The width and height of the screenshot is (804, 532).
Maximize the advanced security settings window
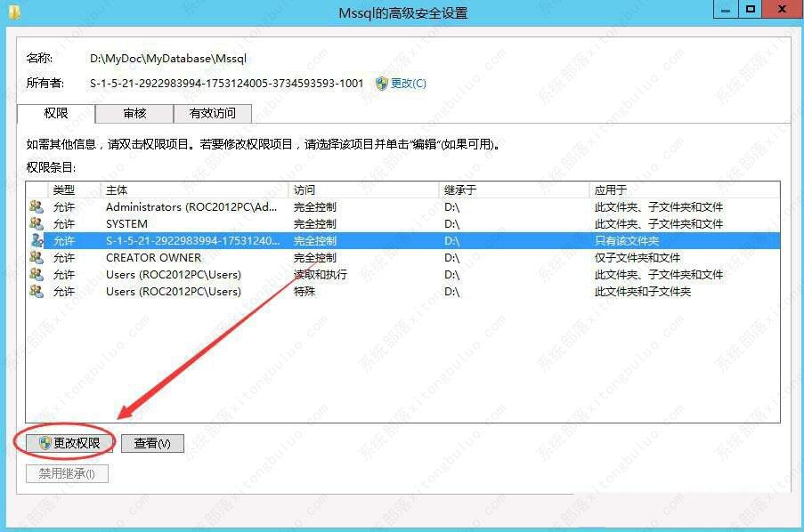pyautogui.click(x=751, y=10)
